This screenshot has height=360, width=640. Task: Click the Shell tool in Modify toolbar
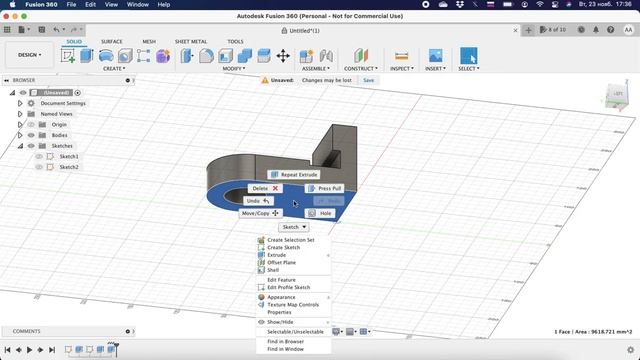pos(225,56)
